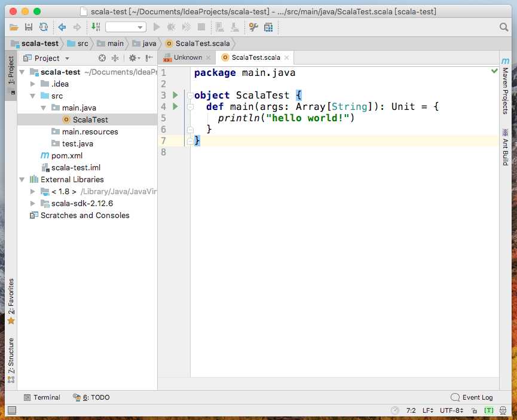
Task: Open the Event Log panel
Action: [472, 397]
